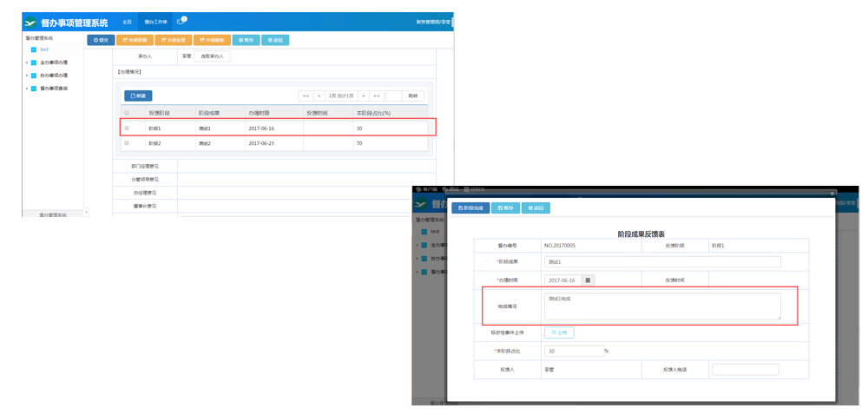Click the blue 'test' folder icon in sidebar
868x415 pixels.
pyautogui.click(x=34, y=49)
